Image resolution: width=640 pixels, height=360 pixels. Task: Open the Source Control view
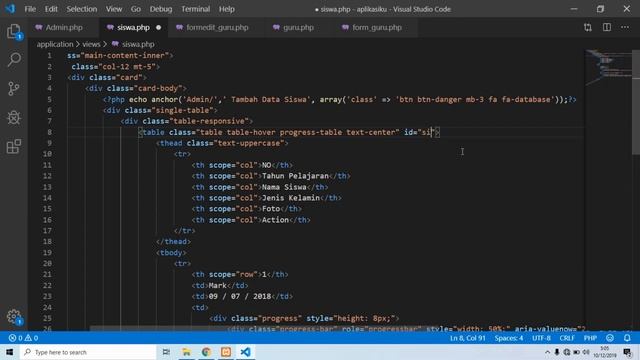click(14, 89)
